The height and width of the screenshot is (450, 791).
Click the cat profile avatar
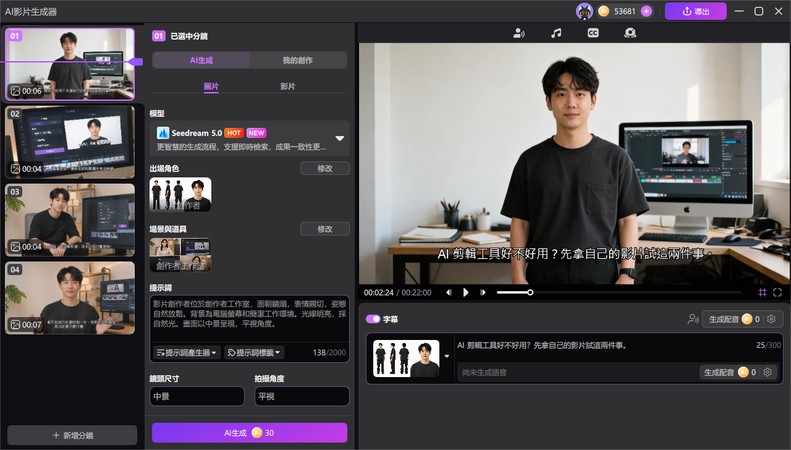click(584, 11)
